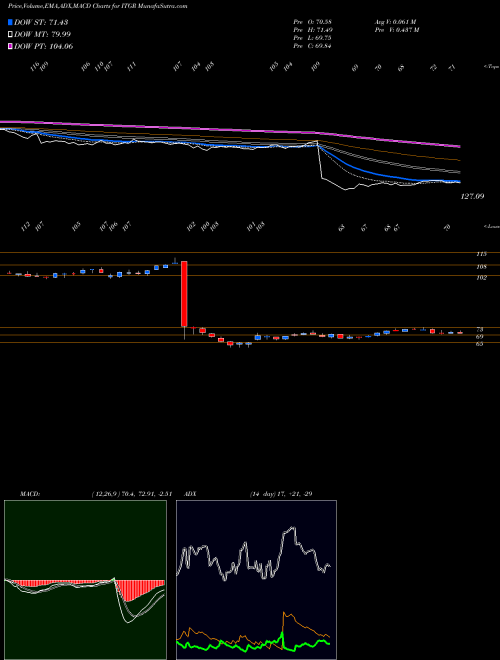Open the green MACD histogram panel
500x660 pixels.
(85, 580)
